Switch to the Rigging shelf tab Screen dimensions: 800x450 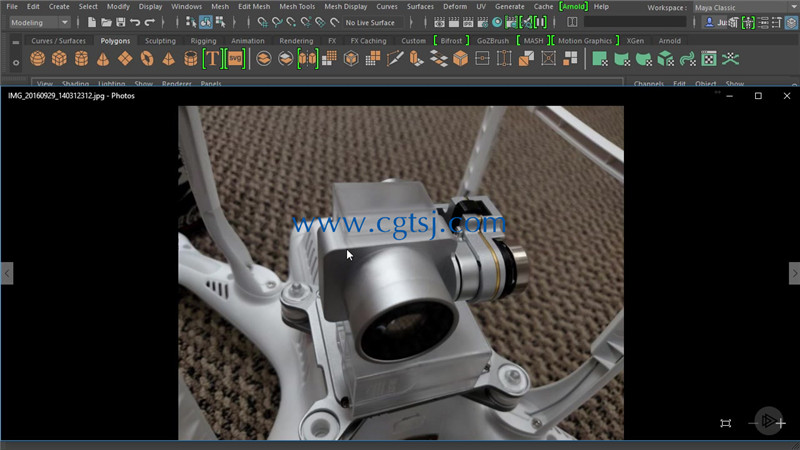coord(203,41)
